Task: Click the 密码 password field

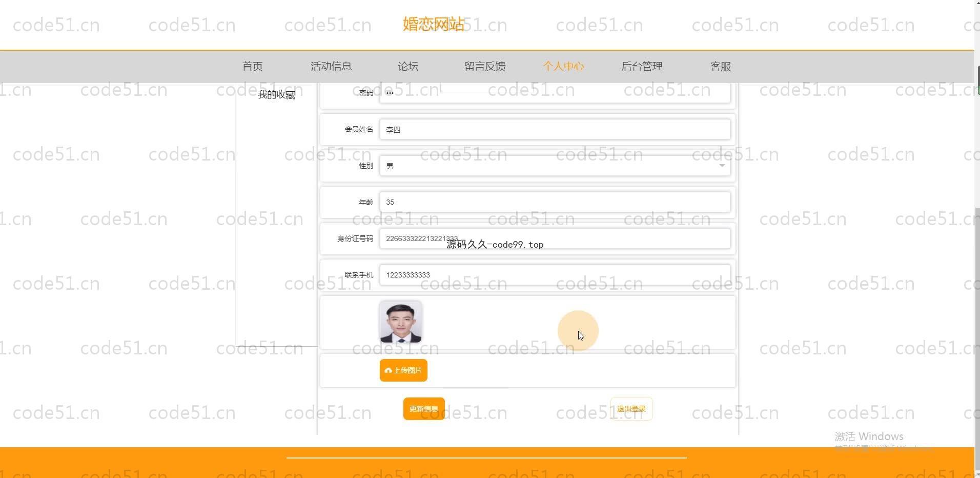Action: 555,93
